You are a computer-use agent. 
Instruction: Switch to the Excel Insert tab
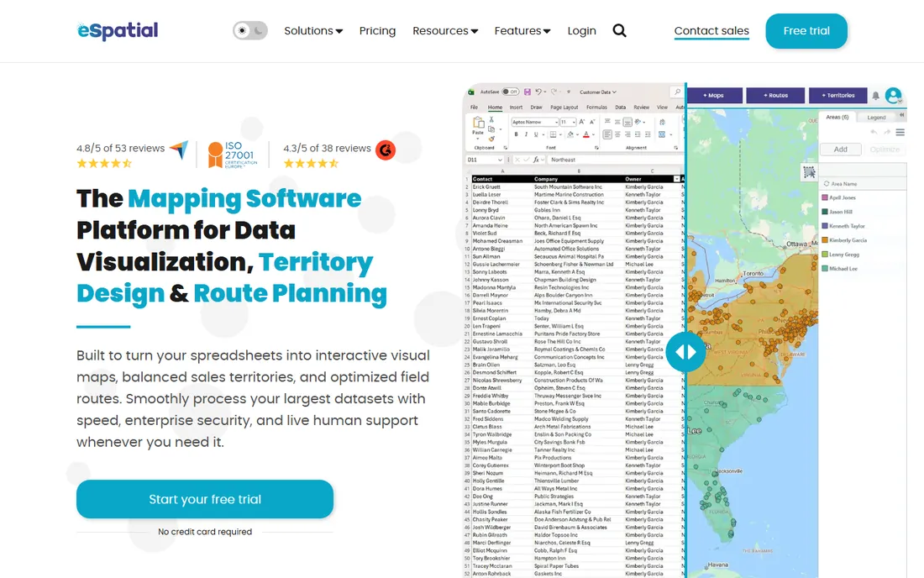coord(517,108)
